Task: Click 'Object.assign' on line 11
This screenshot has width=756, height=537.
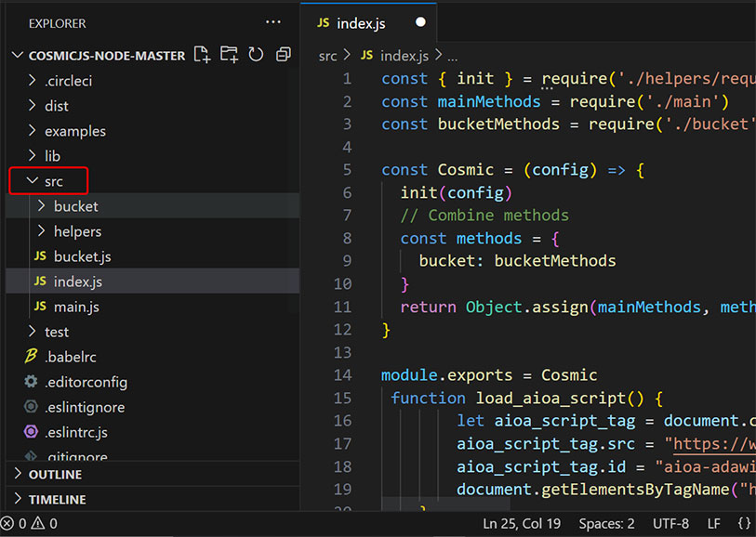Action: 526,308
